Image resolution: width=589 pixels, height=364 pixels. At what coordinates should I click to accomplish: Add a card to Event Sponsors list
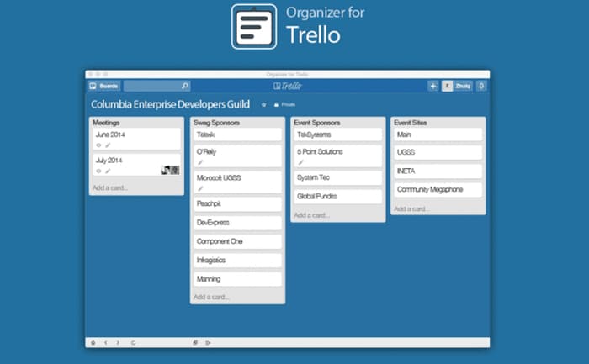click(x=312, y=215)
